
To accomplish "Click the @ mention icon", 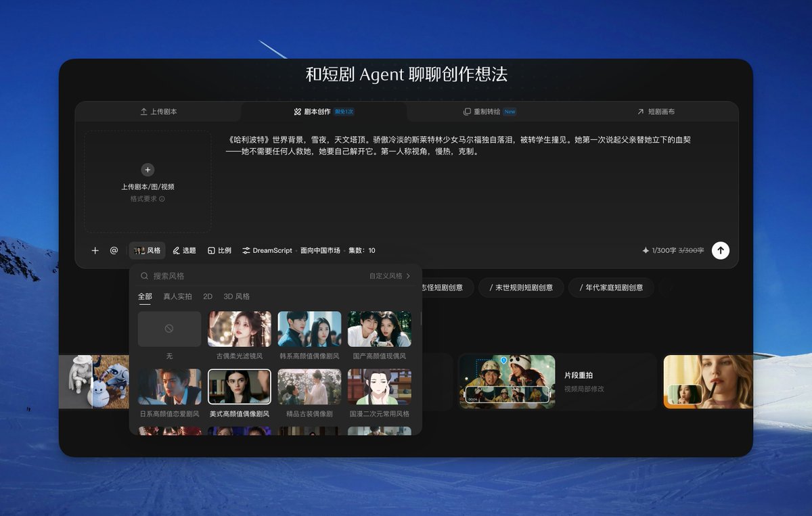I will point(114,250).
